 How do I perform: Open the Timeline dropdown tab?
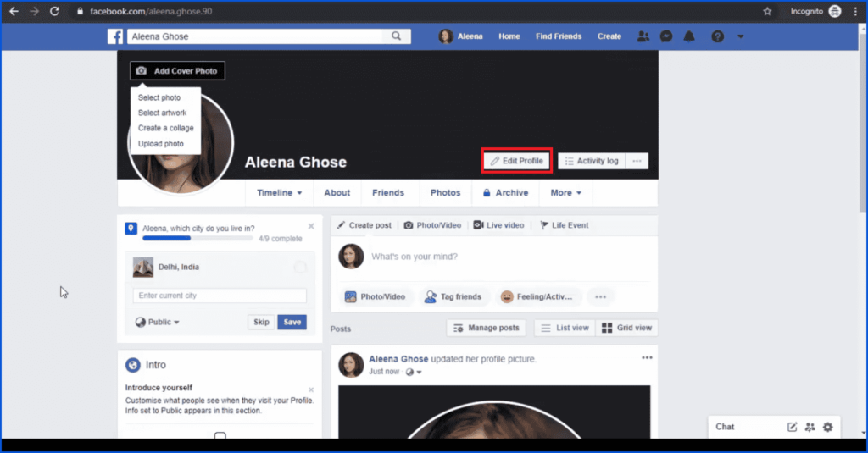point(279,192)
